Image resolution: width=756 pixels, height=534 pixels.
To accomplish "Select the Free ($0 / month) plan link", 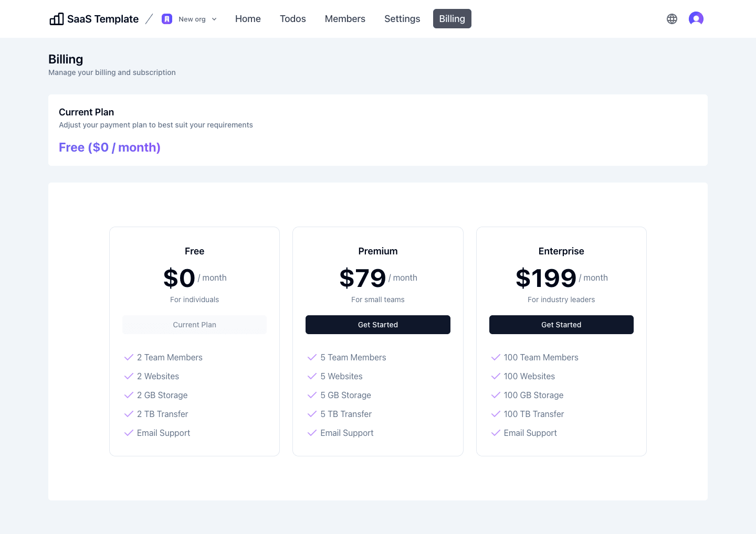I will [110, 147].
